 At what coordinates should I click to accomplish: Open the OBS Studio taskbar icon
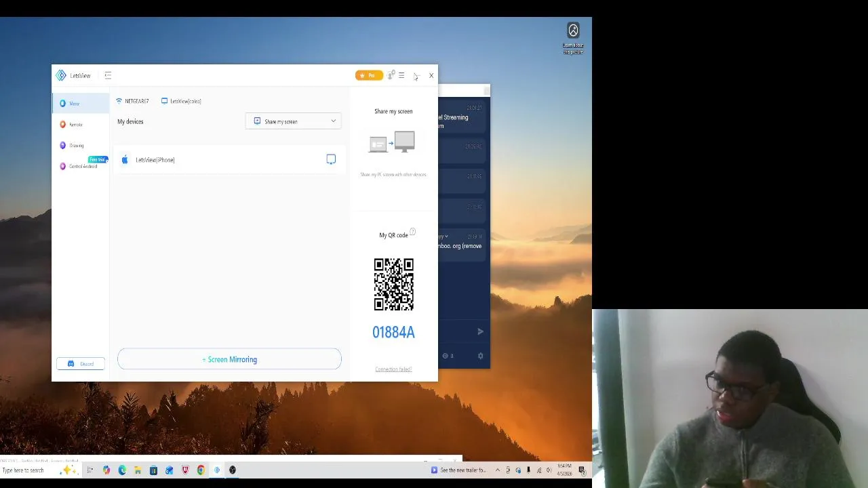click(233, 470)
